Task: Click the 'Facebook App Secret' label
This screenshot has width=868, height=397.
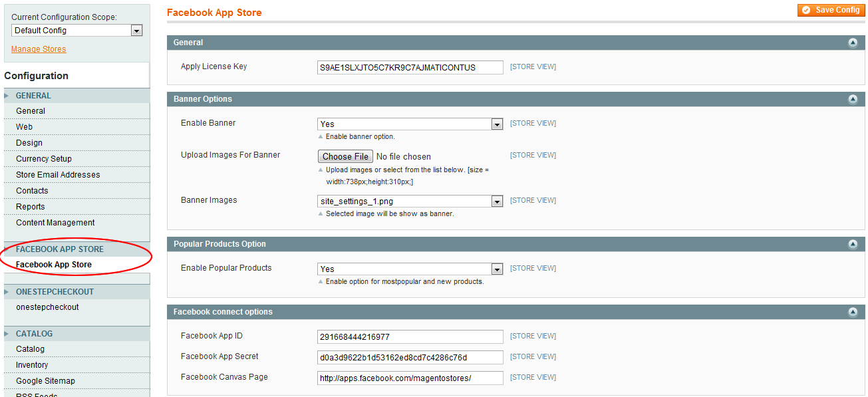Action: pyautogui.click(x=219, y=356)
